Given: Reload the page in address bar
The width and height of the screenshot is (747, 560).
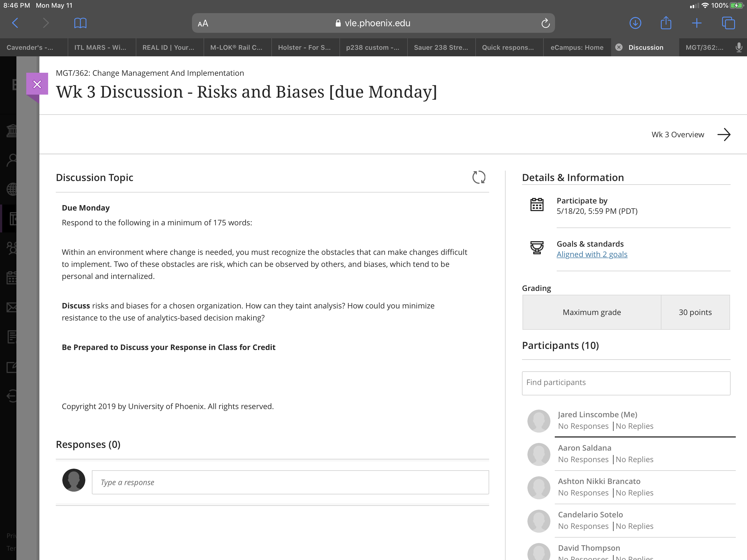Looking at the screenshot, I should point(545,23).
